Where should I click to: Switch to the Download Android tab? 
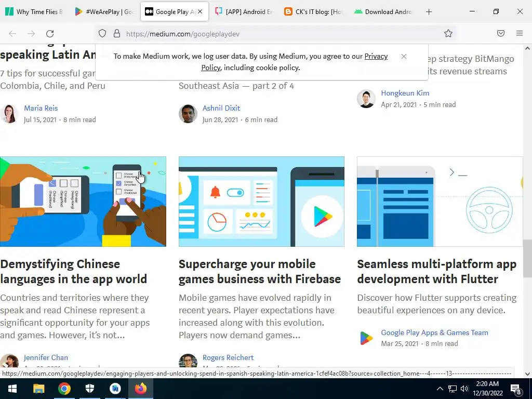383,12
